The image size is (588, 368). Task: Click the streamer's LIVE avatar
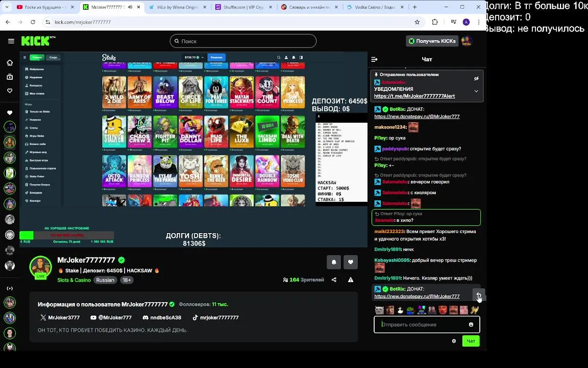[x=40, y=267]
